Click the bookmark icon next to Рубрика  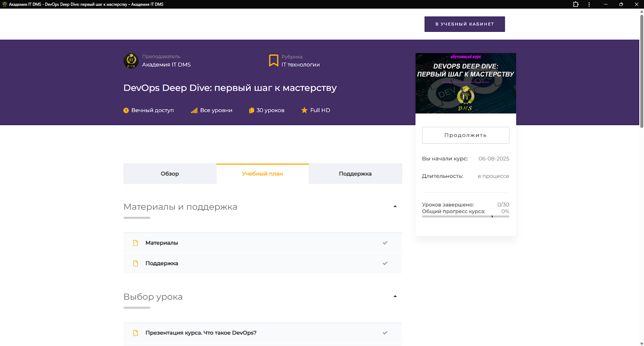(274, 60)
